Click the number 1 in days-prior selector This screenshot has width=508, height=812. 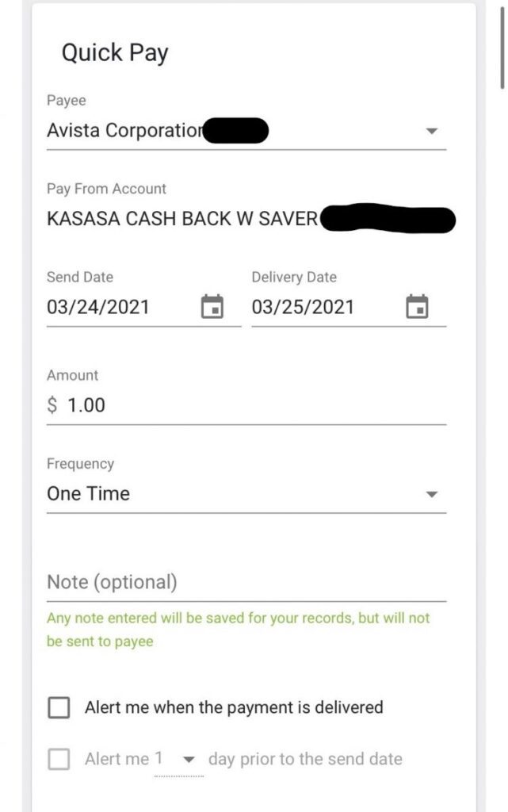click(x=159, y=759)
